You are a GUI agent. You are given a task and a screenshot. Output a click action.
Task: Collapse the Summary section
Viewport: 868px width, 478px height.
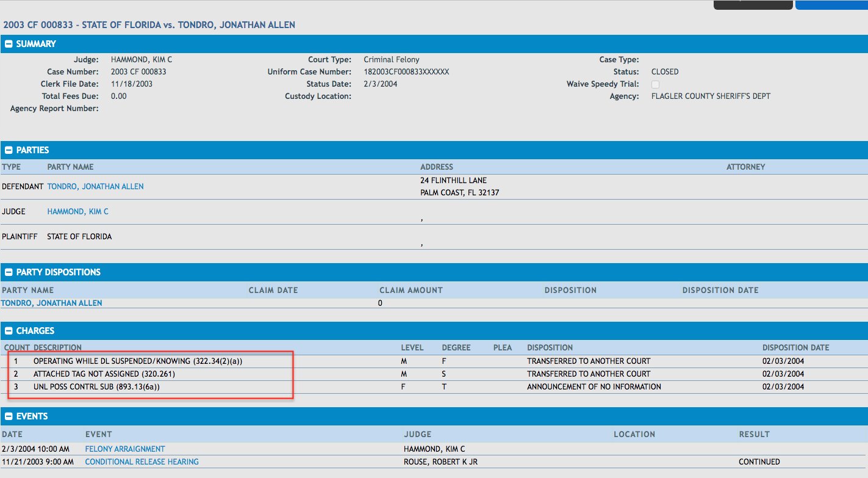[x=8, y=44]
